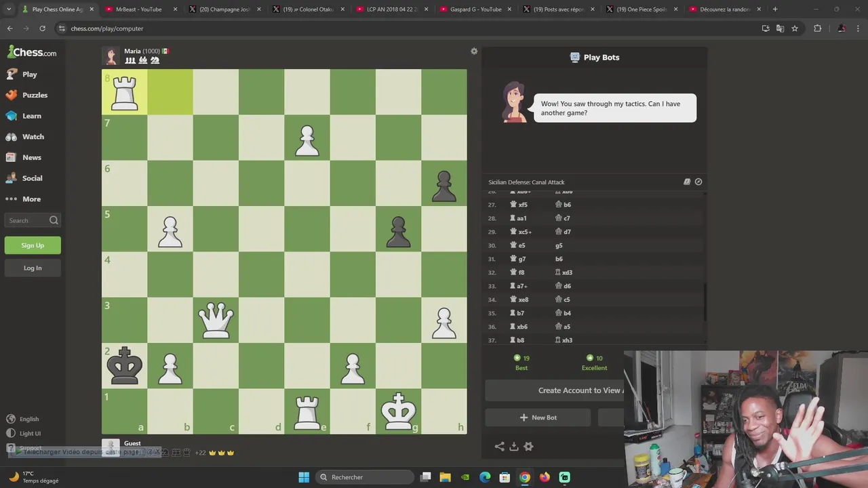
Task: Click the Chess.com logo
Action: (x=32, y=52)
